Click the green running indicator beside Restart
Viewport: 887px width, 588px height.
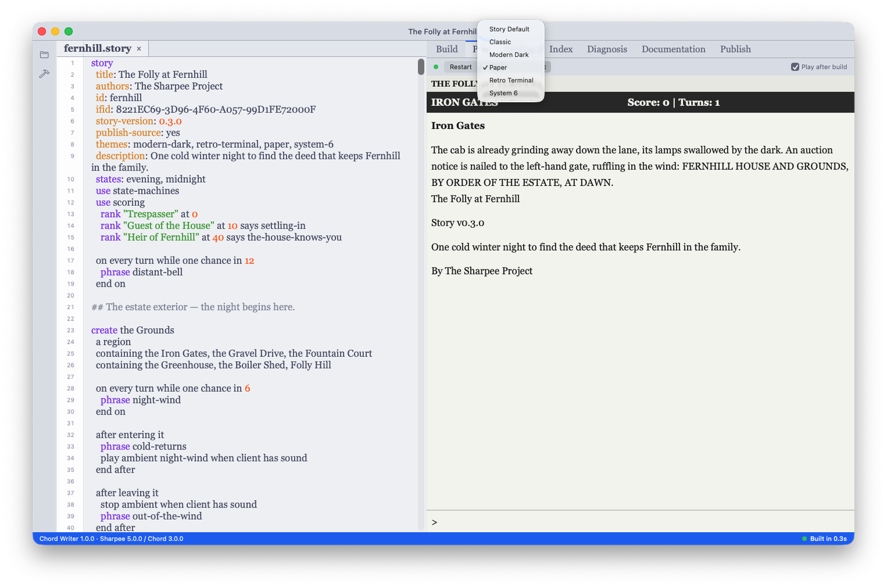click(x=436, y=67)
